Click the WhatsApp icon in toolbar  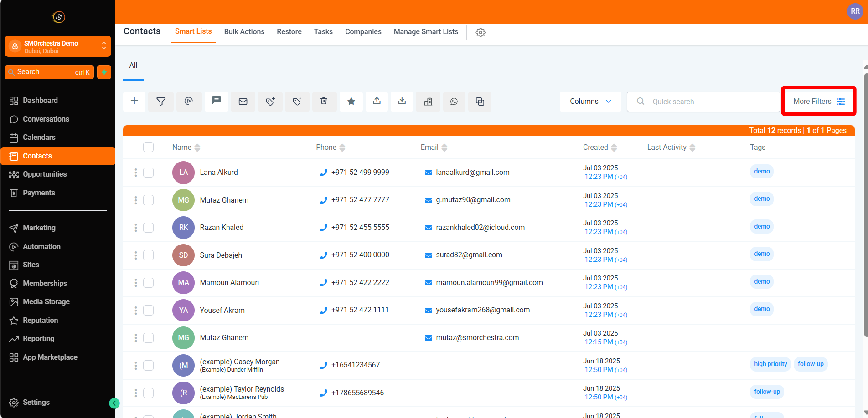pos(454,102)
